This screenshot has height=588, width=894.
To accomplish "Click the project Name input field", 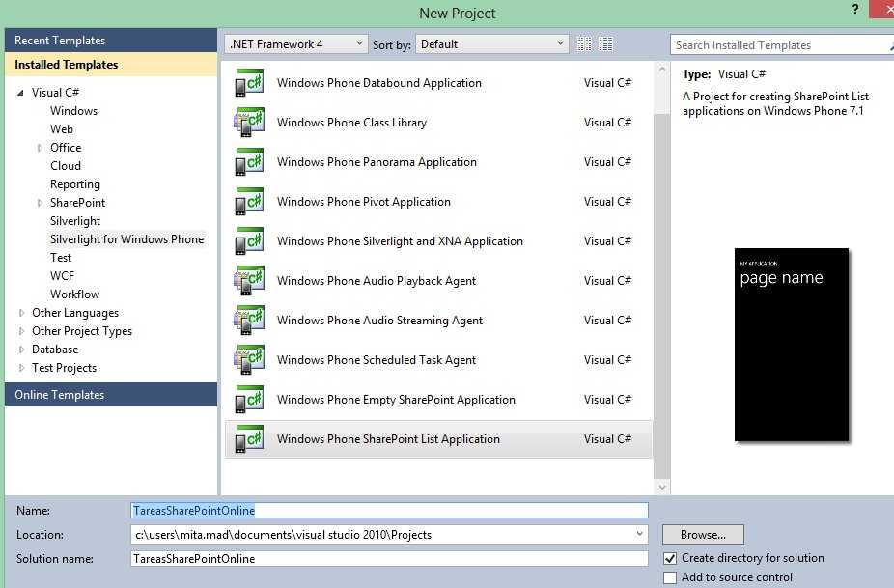I will pyautogui.click(x=389, y=511).
